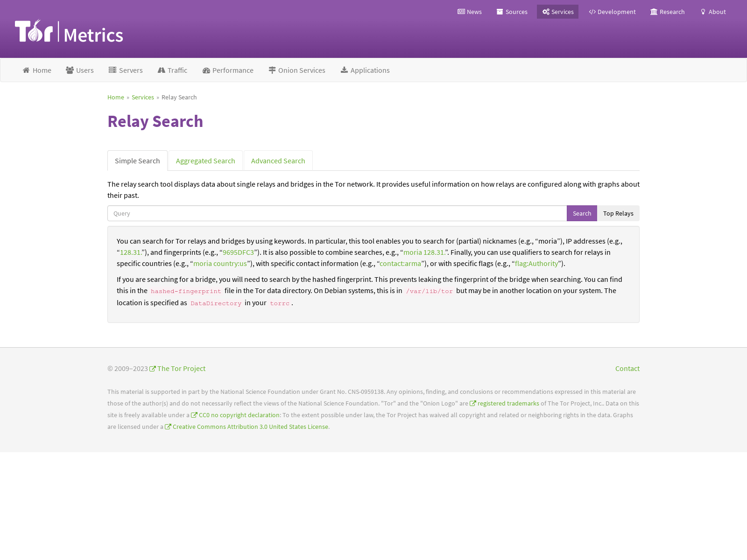Open the Research menu item
The image size is (747, 560).
click(668, 12)
